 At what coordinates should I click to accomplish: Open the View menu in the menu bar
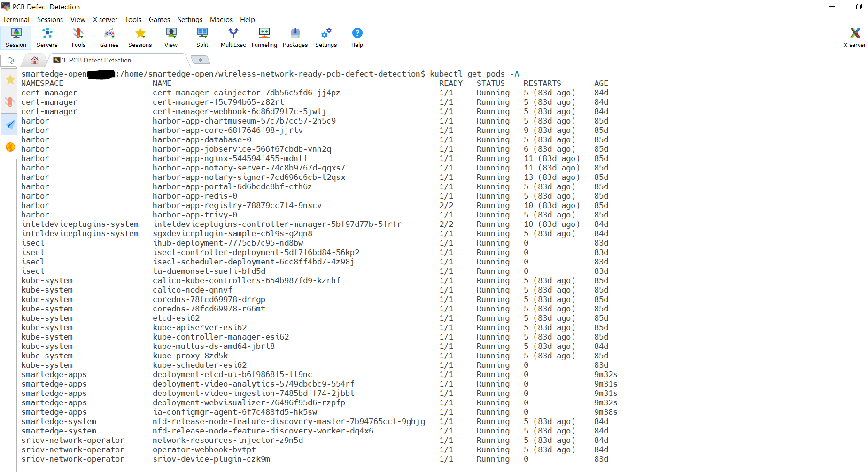78,20
